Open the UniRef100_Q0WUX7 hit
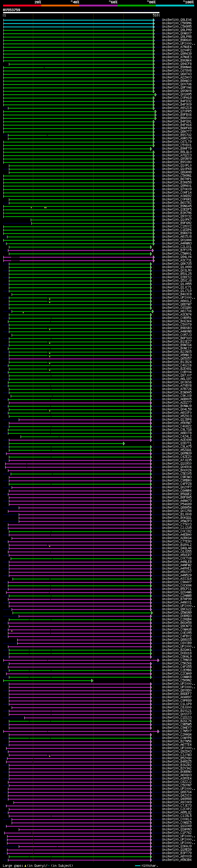197x868 pixels. [177, 33]
